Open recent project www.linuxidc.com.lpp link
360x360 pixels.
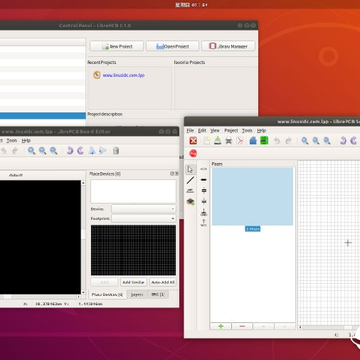click(123, 75)
